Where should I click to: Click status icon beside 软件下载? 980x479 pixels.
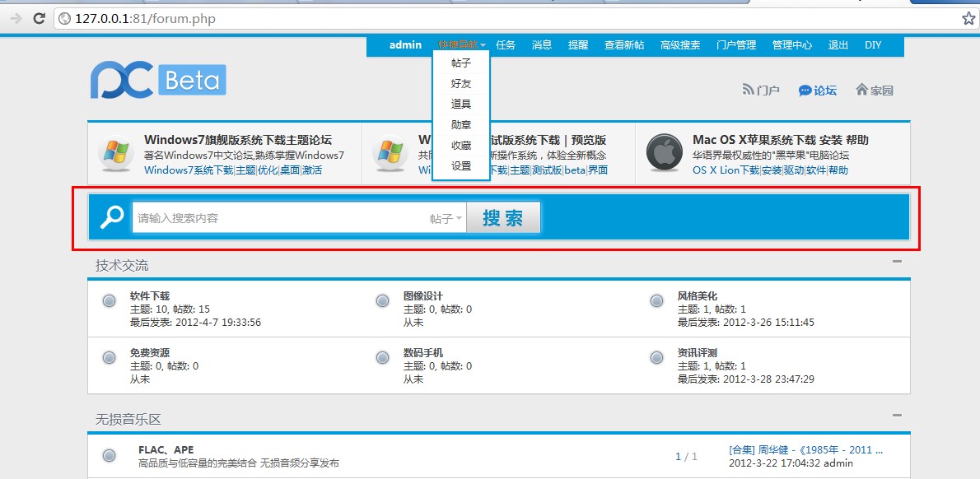[x=109, y=301]
